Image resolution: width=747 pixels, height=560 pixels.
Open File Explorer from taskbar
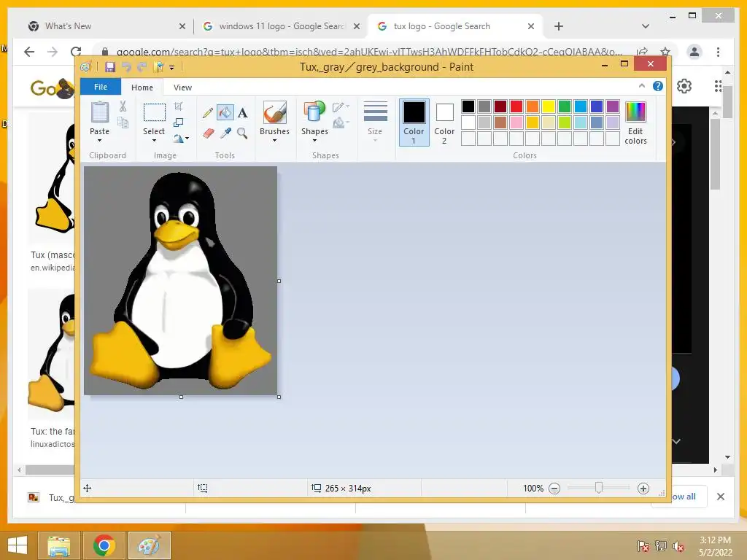tap(59, 545)
